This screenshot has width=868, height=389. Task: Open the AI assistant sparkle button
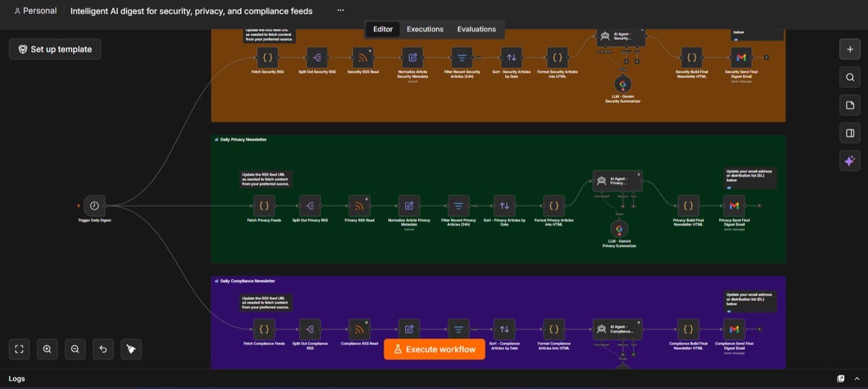(x=850, y=161)
